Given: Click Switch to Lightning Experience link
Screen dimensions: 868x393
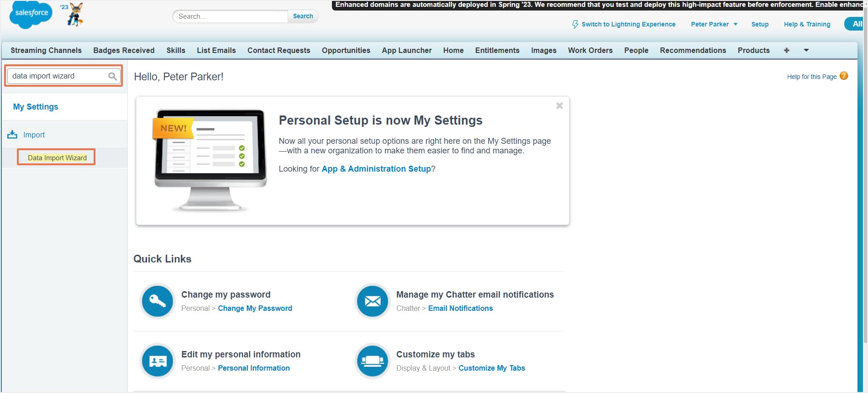Looking at the screenshot, I should tap(628, 24).
